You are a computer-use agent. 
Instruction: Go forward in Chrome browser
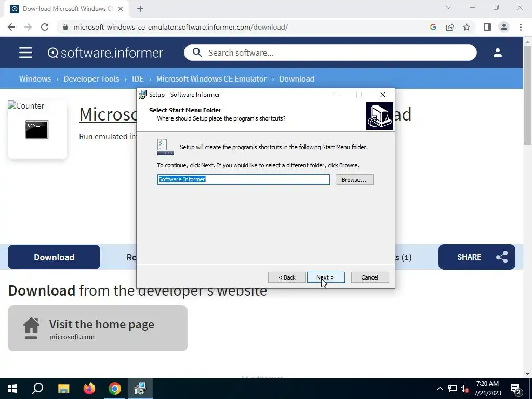[x=28, y=27]
